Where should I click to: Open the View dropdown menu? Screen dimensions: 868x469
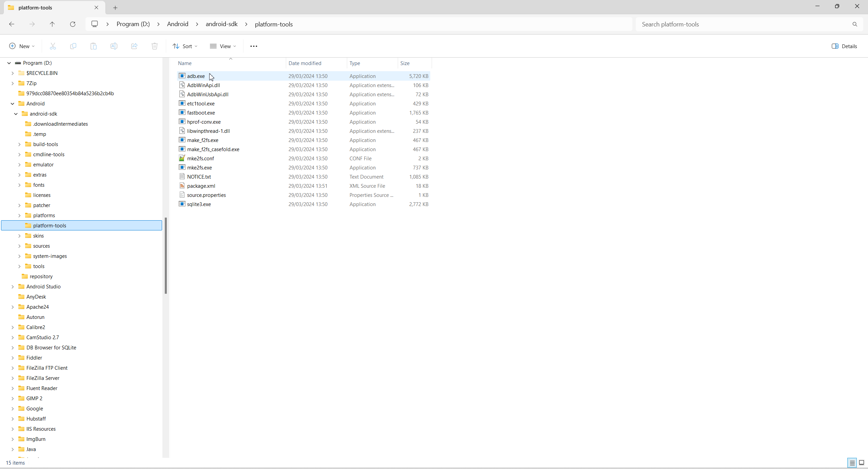(223, 46)
